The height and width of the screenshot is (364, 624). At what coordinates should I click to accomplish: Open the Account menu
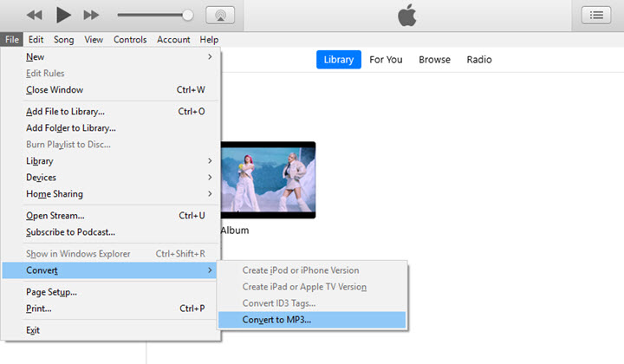(173, 39)
